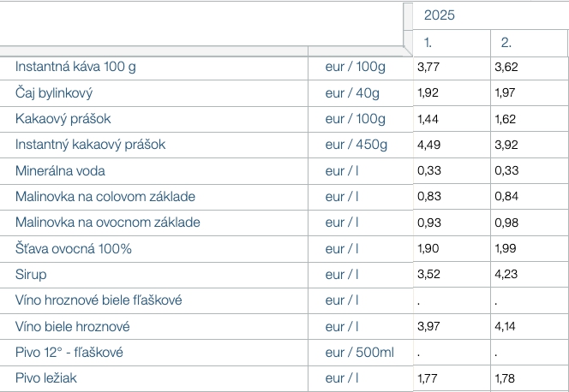Viewport: 569px width, 392px height.
Task: Click the Minerálna voda row label
Action: pyautogui.click(x=60, y=171)
